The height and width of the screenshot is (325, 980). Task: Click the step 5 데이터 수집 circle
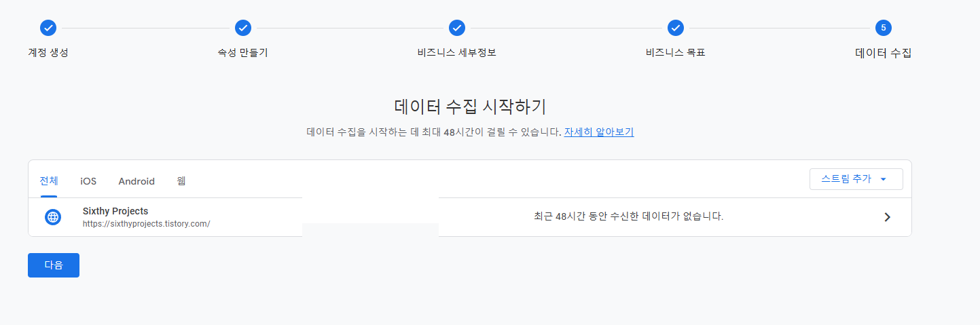coord(883,28)
